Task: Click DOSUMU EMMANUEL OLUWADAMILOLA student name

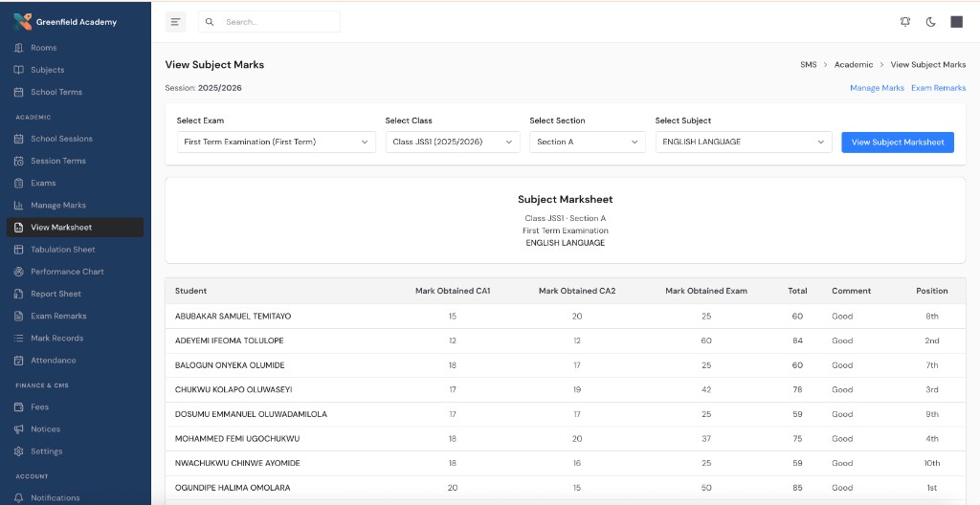Action: 251,414
